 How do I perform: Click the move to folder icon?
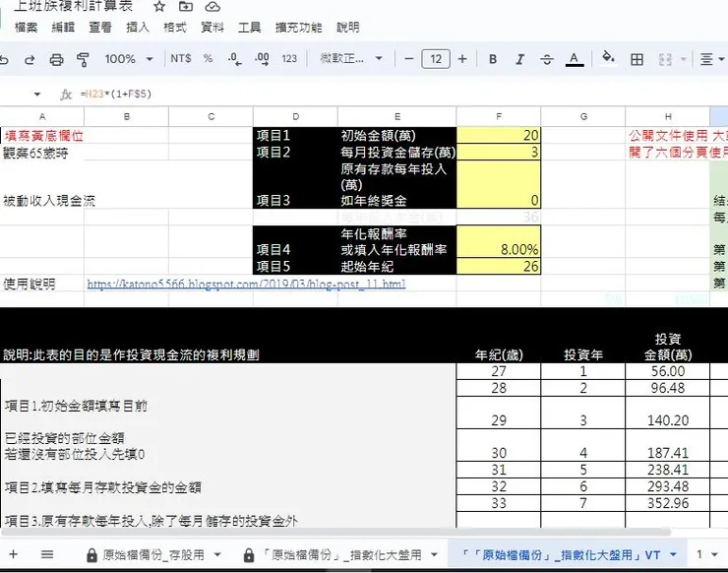pos(186,7)
